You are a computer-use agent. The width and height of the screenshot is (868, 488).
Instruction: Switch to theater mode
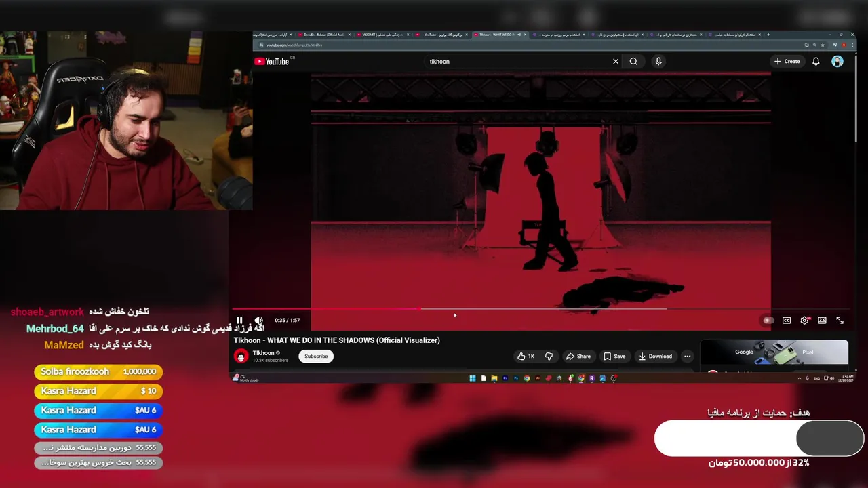(x=822, y=321)
